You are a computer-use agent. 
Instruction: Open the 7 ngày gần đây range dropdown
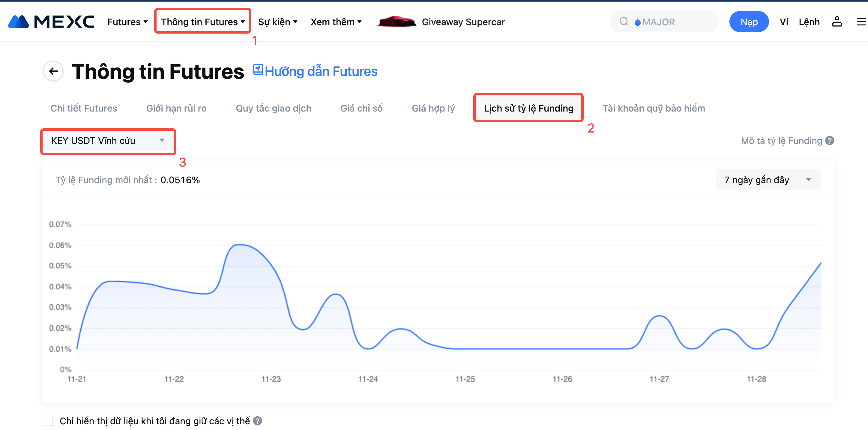coord(768,180)
